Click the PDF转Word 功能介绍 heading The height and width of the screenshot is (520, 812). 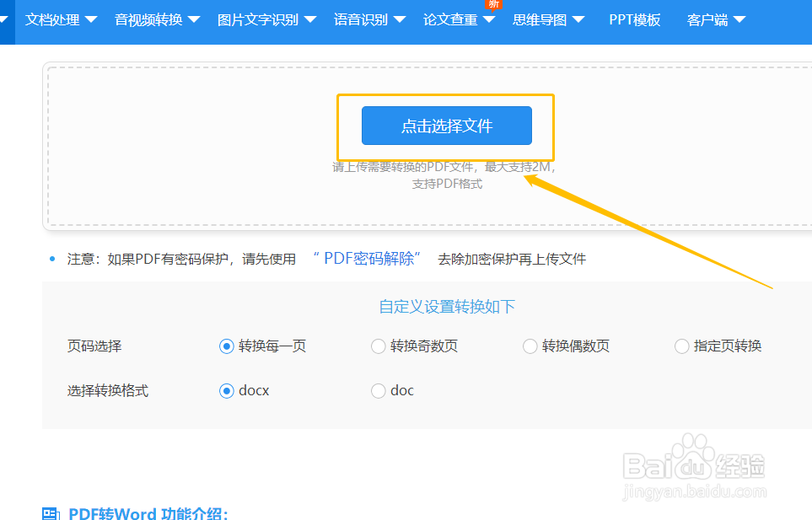pyautogui.click(x=148, y=513)
